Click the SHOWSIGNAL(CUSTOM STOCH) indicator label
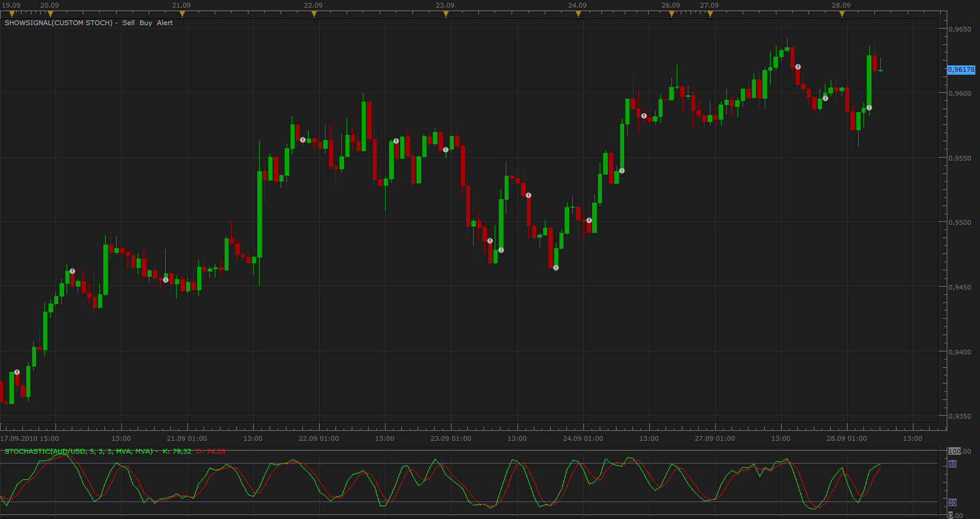Screen dimensions: 980x519 (x=58, y=23)
